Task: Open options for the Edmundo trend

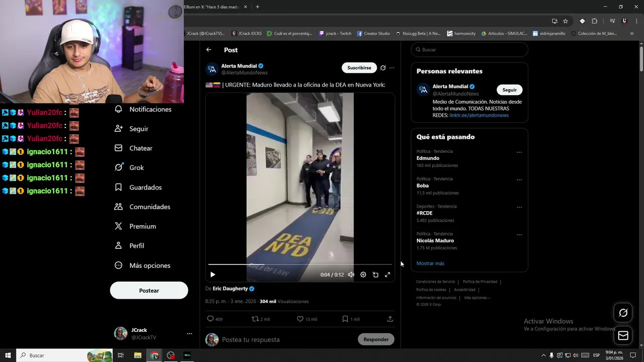Action: click(519, 152)
